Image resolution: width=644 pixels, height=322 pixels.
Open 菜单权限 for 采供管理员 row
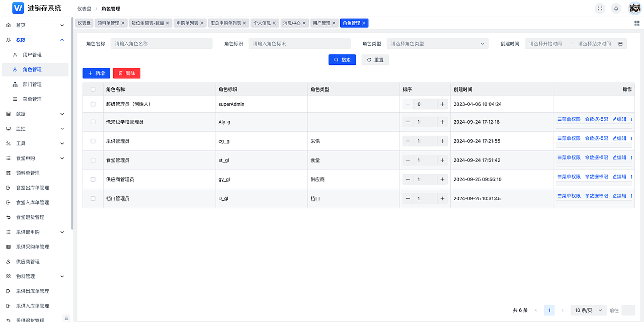tap(569, 138)
